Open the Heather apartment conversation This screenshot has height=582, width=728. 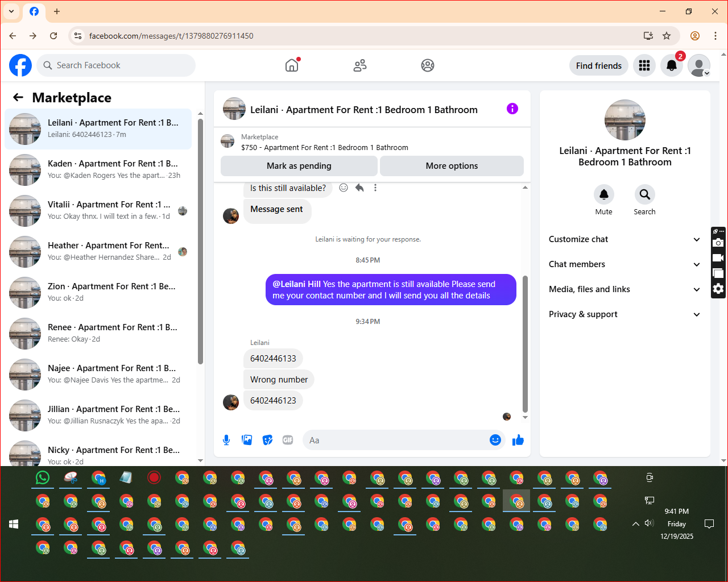[x=98, y=252]
